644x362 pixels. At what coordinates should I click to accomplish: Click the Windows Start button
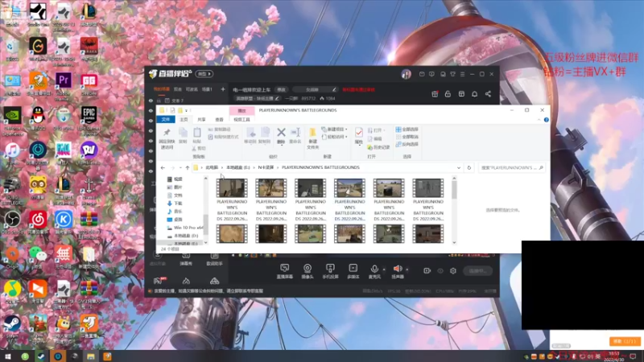point(8,356)
